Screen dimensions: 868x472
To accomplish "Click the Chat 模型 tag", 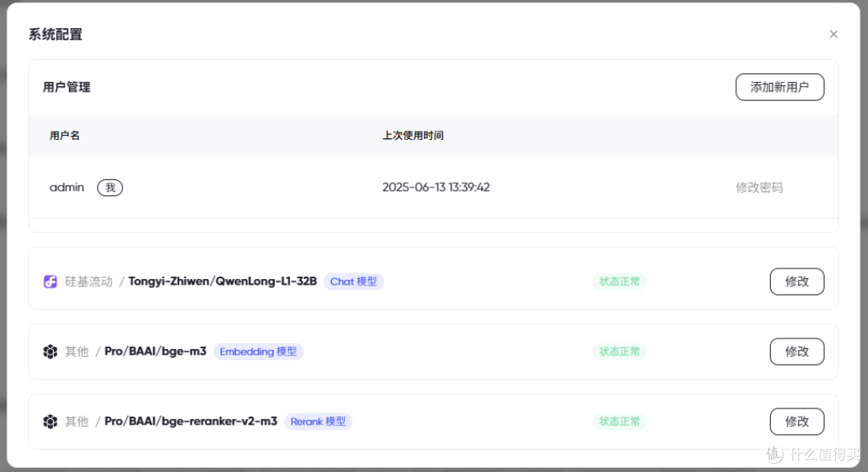I will [354, 281].
